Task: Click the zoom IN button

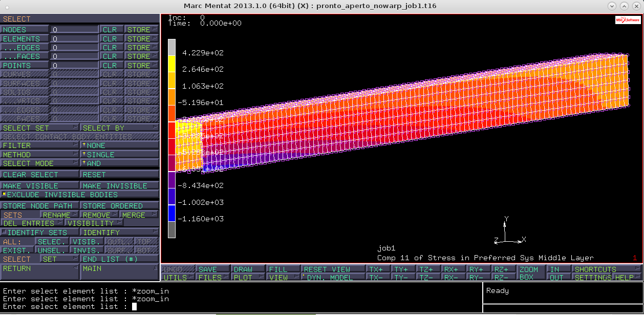Action: (559, 269)
